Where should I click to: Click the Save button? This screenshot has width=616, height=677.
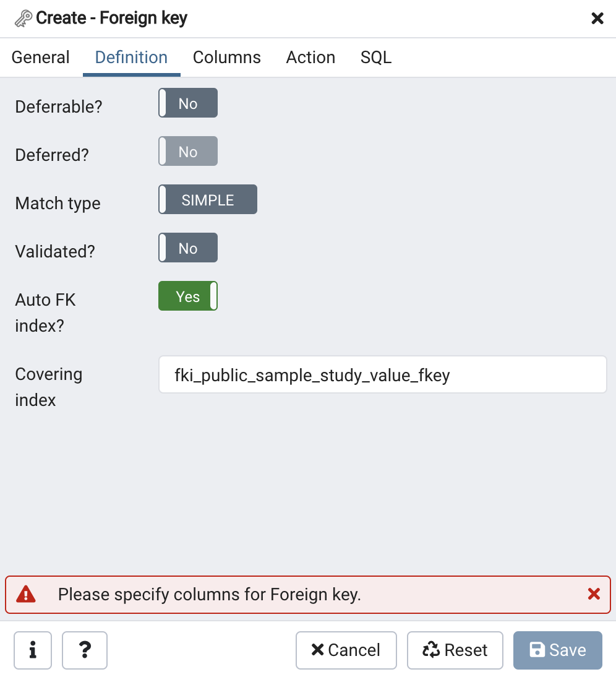[557, 650]
